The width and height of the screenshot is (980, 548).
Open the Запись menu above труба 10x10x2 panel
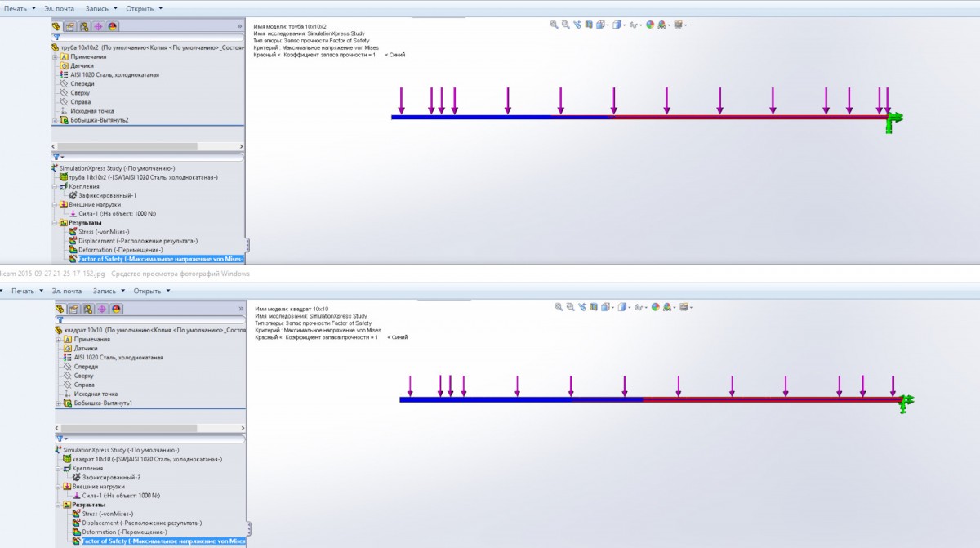(100, 8)
